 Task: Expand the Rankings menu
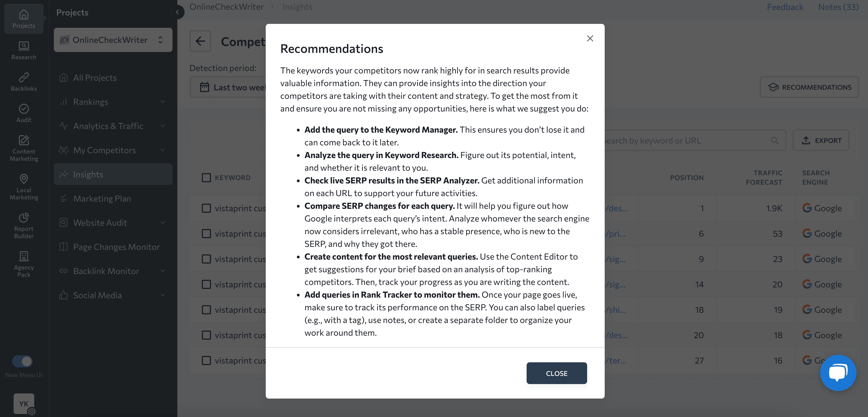(x=113, y=102)
